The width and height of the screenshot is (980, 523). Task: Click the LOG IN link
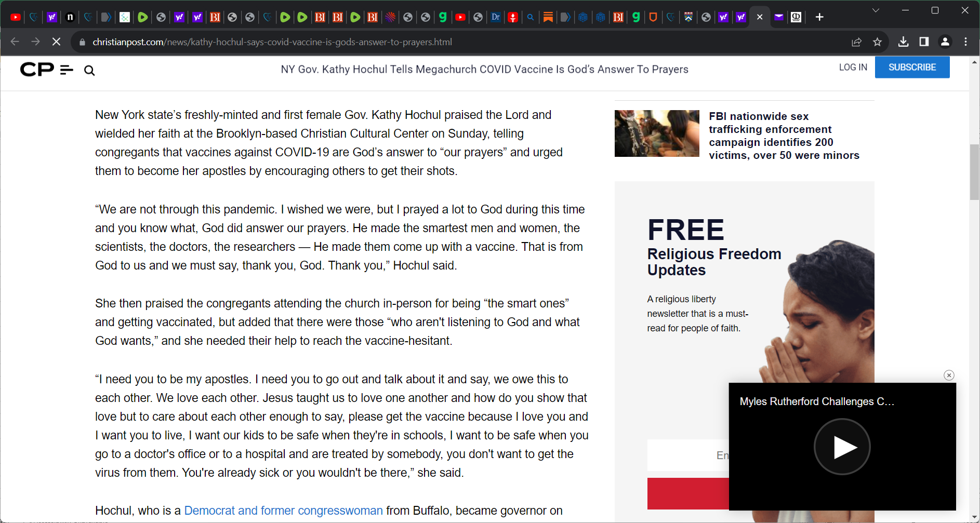[x=853, y=68]
